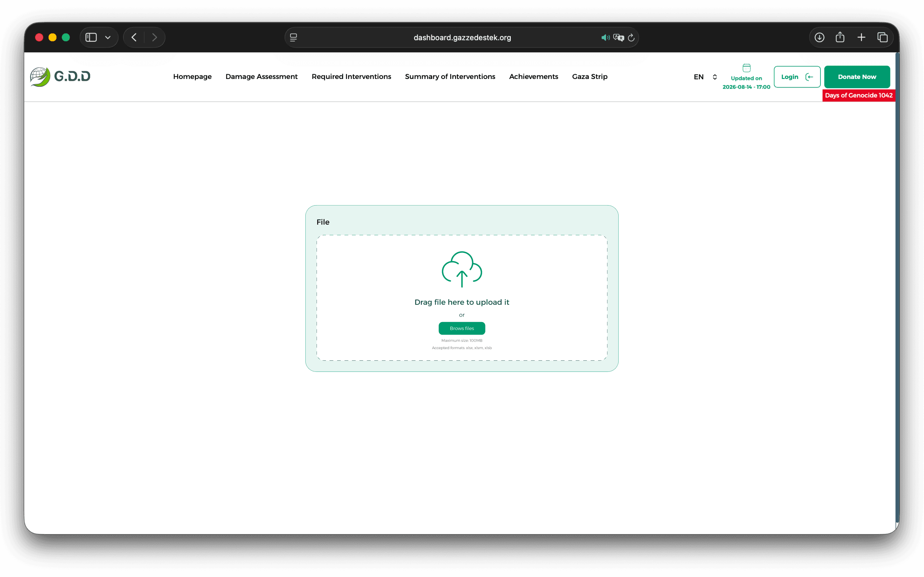Open the EN language selector
This screenshot has width=924, height=577.
pyautogui.click(x=705, y=77)
